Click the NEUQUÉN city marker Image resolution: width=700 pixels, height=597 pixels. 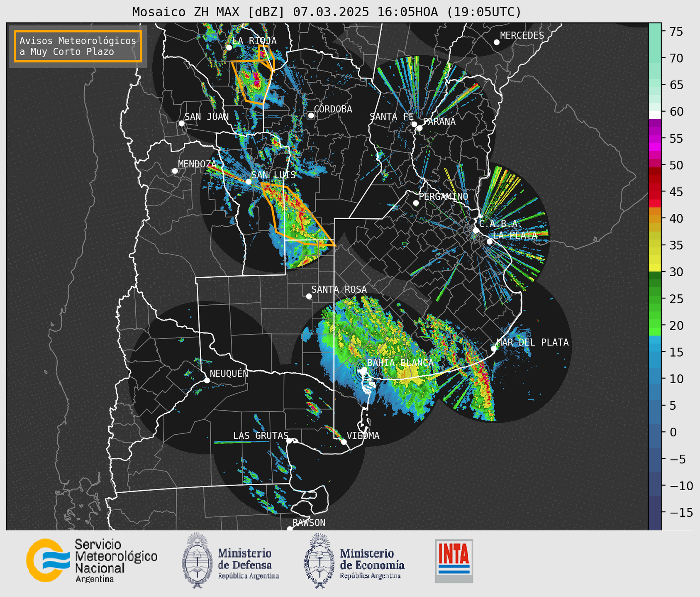207,380
